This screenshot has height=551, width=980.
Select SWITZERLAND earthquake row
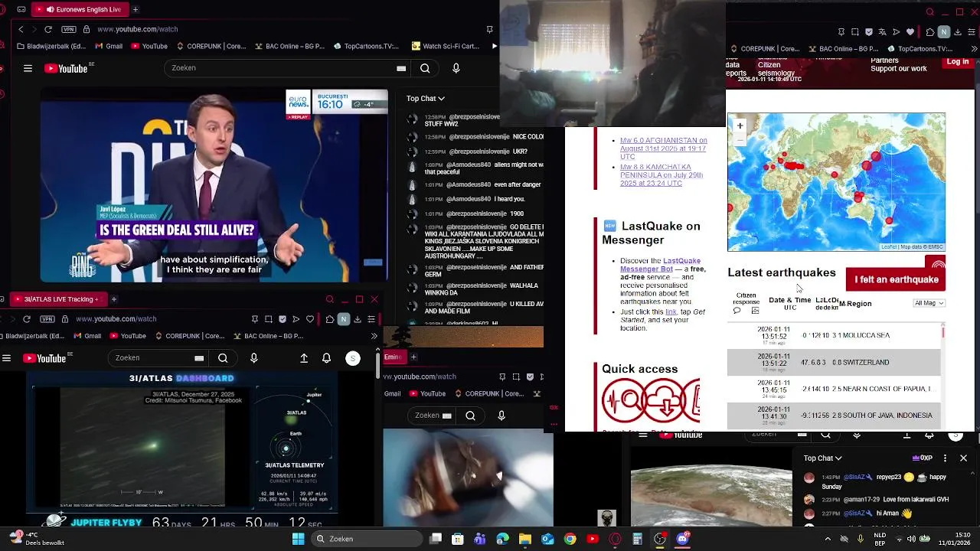tap(834, 362)
